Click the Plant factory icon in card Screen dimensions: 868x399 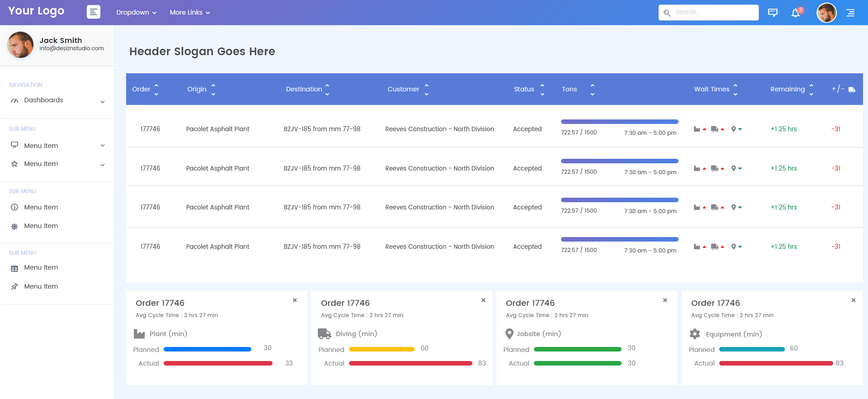pyautogui.click(x=139, y=334)
